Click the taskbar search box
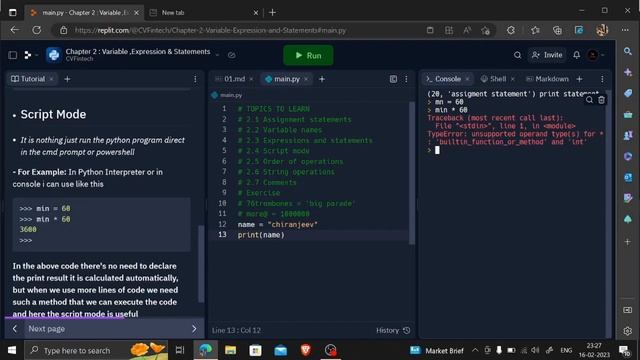The height and width of the screenshot is (360, 640). pyautogui.click(x=96, y=350)
